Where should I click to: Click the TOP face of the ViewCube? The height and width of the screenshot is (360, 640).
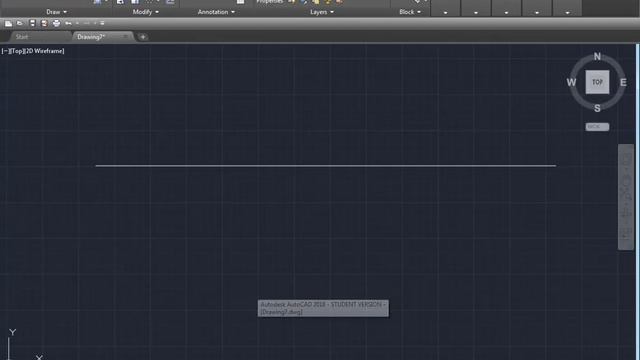coord(597,82)
